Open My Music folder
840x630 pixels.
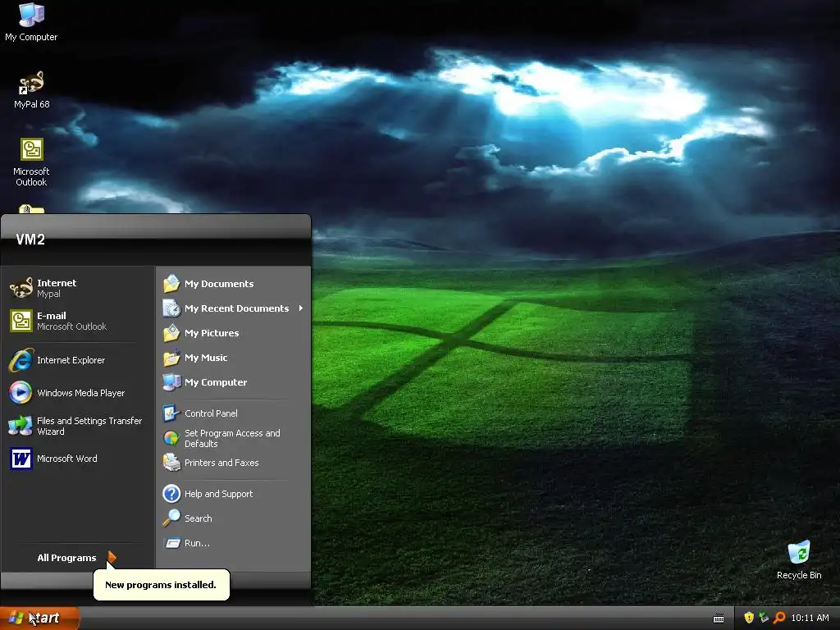pos(232,358)
